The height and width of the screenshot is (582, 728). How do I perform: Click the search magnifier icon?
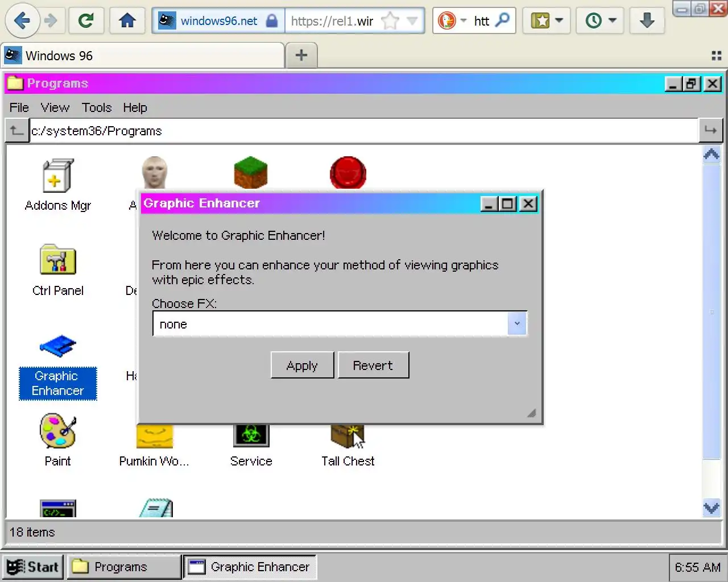pos(503,21)
